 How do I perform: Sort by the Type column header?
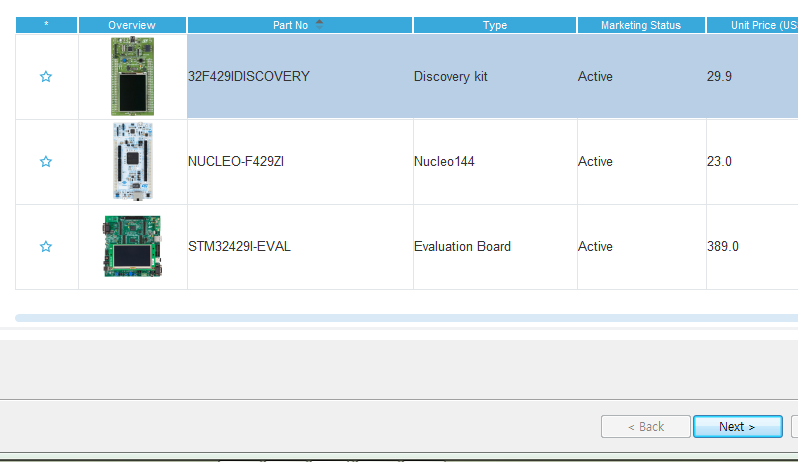click(x=495, y=25)
